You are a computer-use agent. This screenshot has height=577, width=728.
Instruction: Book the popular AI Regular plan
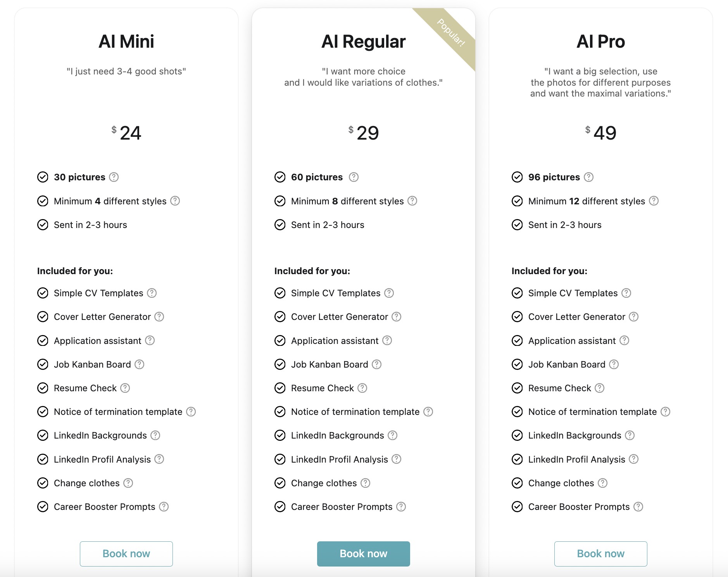click(364, 554)
